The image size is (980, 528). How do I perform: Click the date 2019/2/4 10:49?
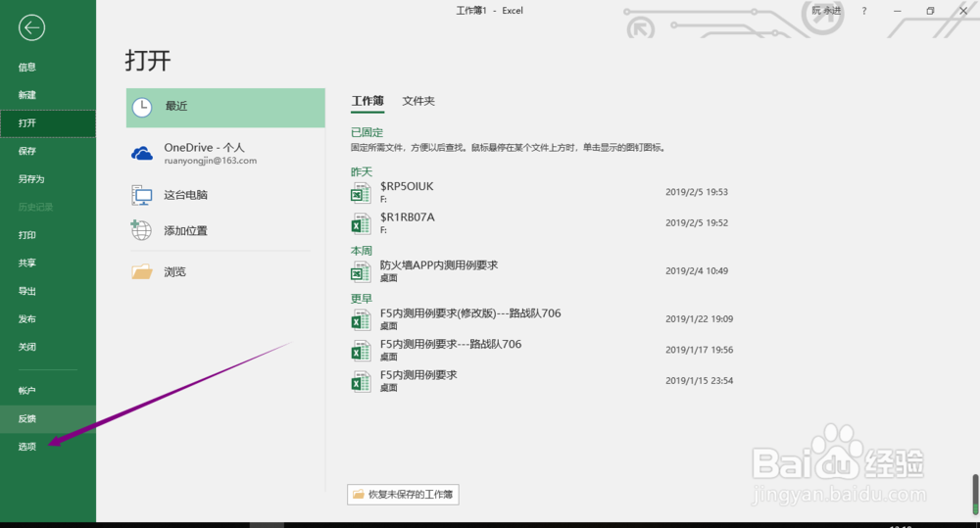696,270
